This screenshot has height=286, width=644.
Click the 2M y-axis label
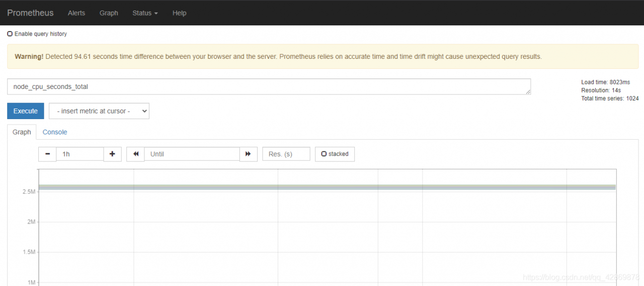[x=31, y=222]
